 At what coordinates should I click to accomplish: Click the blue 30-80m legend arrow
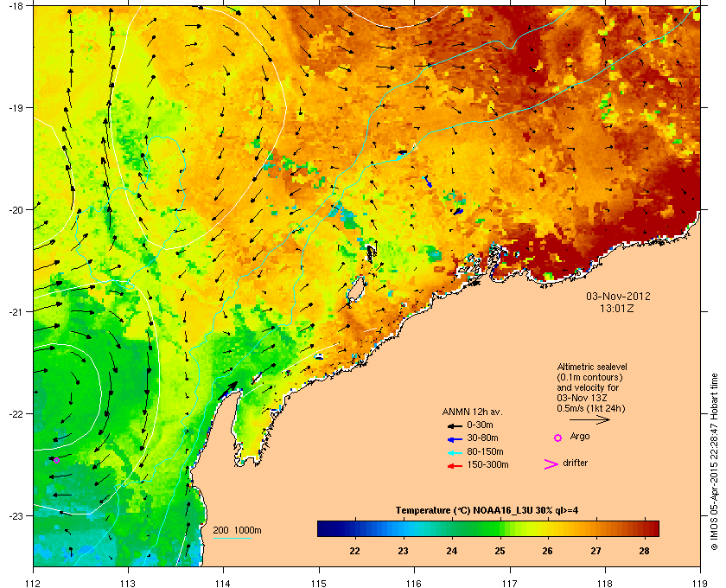pyautogui.click(x=455, y=438)
